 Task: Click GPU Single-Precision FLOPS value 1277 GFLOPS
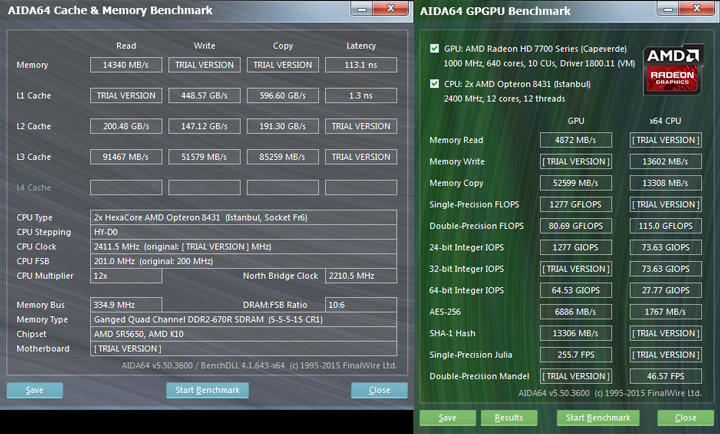pos(576,204)
